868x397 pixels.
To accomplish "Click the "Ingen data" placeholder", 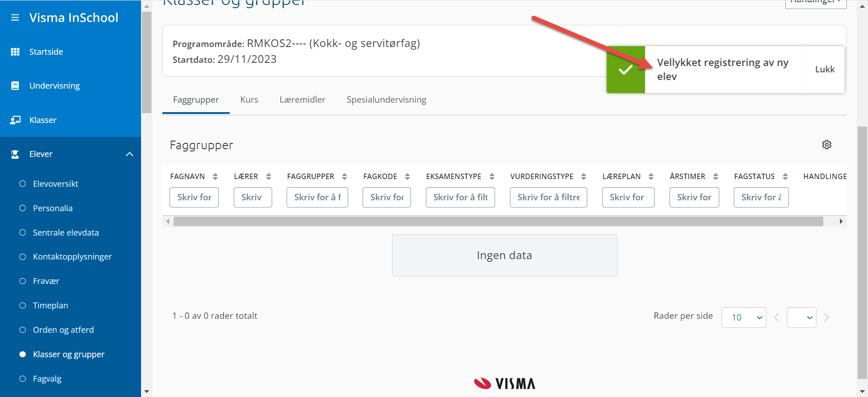I will tap(505, 255).
